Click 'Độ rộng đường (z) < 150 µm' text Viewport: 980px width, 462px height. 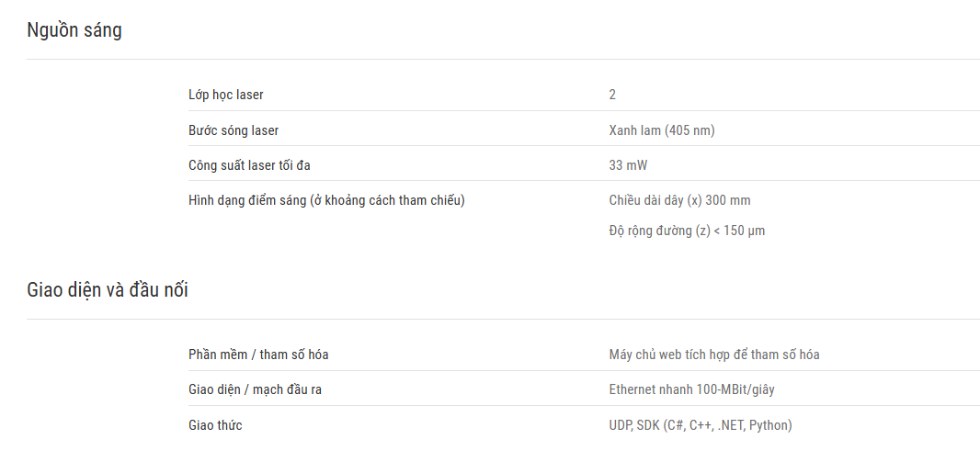tap(687, 231)
